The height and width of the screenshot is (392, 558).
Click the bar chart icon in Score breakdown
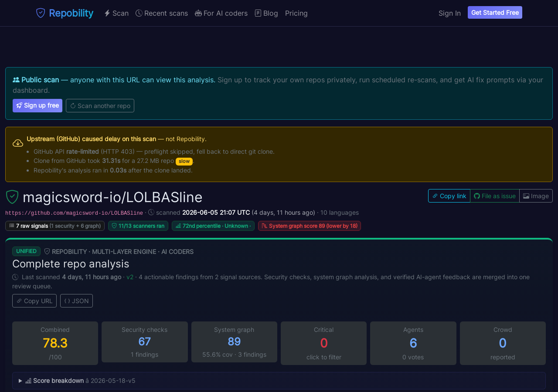coord(28,381)
